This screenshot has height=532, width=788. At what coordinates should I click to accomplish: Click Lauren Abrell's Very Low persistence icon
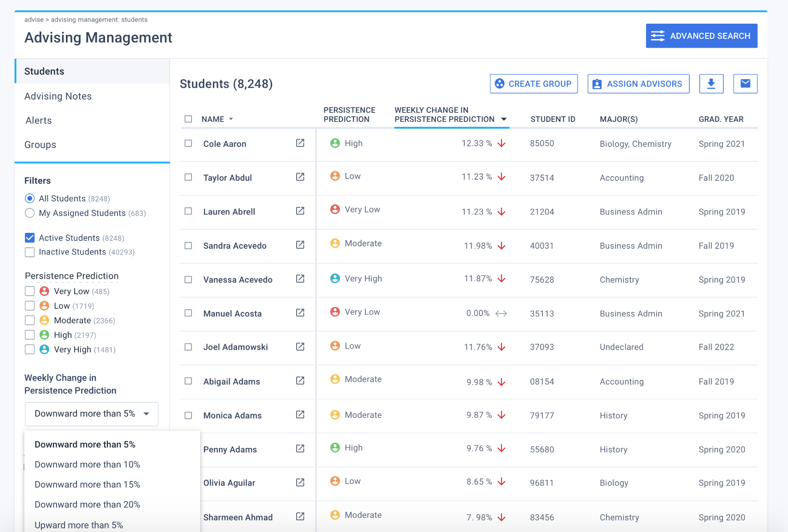pos(335,209)
